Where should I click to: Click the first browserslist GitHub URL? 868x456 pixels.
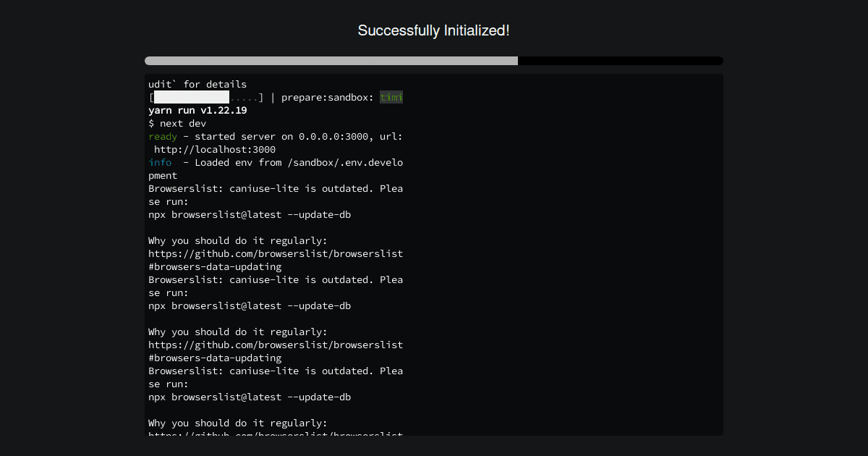(276, 253)
